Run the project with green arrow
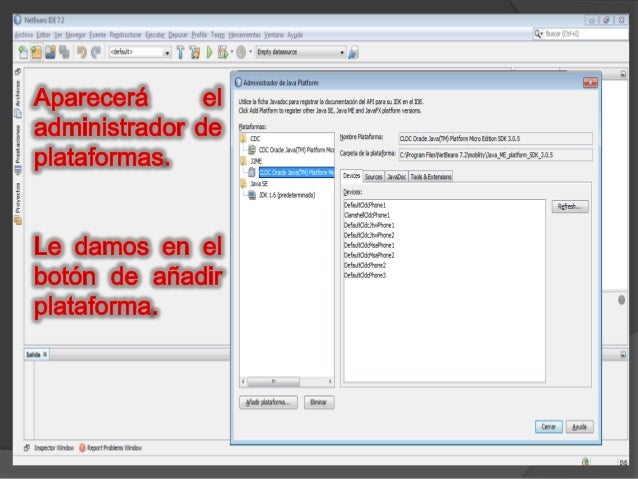 pyautogui.click(x=210, y=52)
